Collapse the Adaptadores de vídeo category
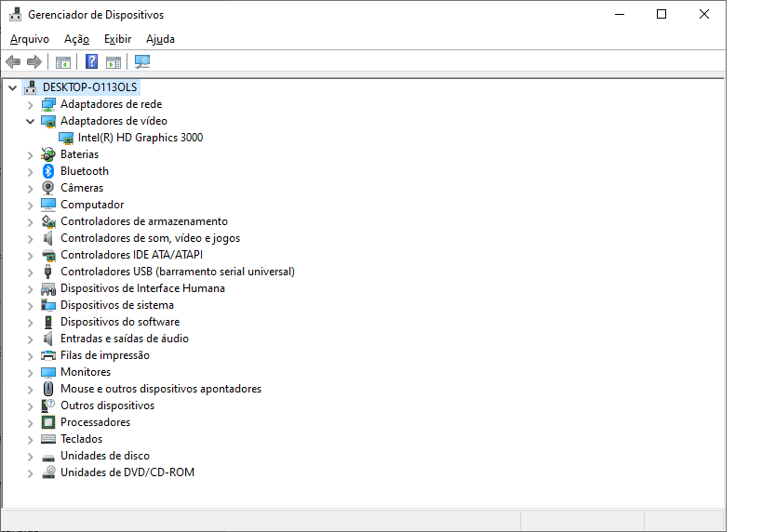762x532 pixels. pyautogui.click(x=30, y=122)
